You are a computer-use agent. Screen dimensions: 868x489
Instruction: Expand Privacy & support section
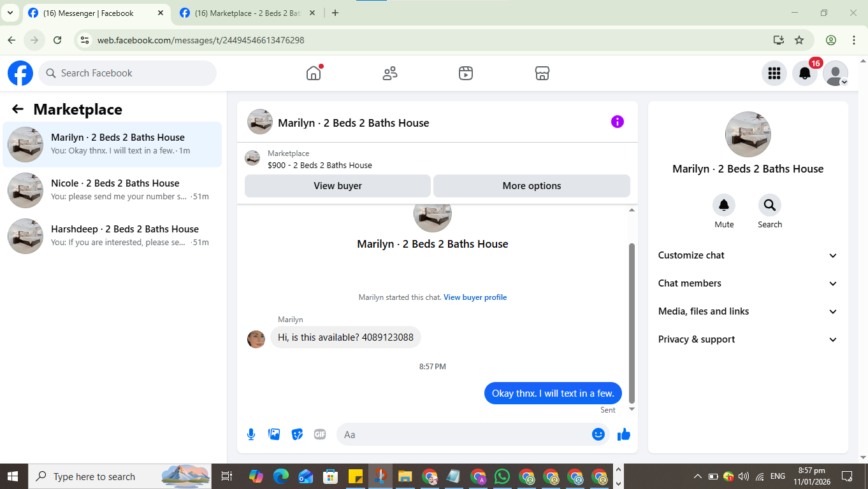pyautogui.click(x=748, y=339)
